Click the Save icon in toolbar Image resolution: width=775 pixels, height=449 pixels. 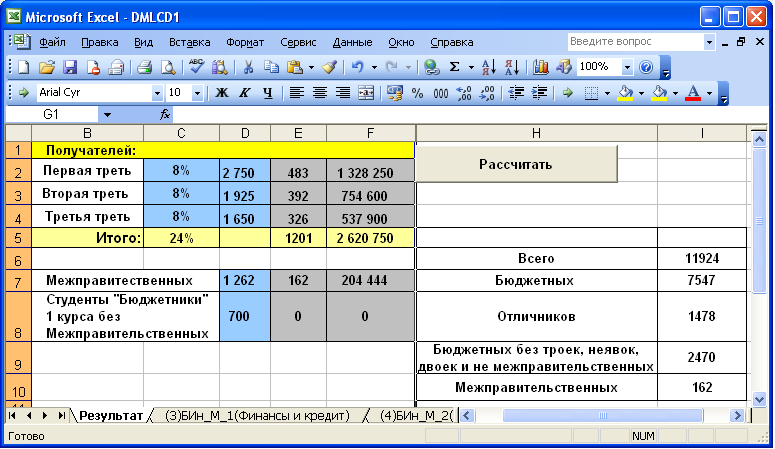point(70,67)
